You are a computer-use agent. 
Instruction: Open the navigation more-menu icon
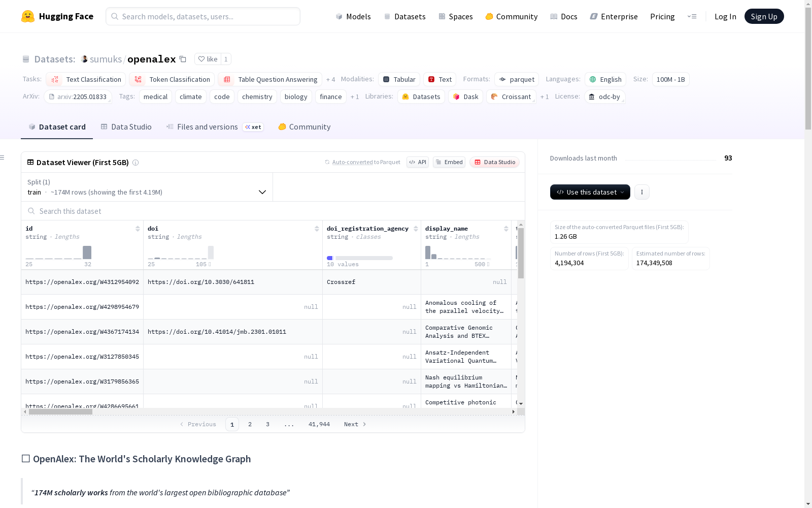(x=692, y=16)
